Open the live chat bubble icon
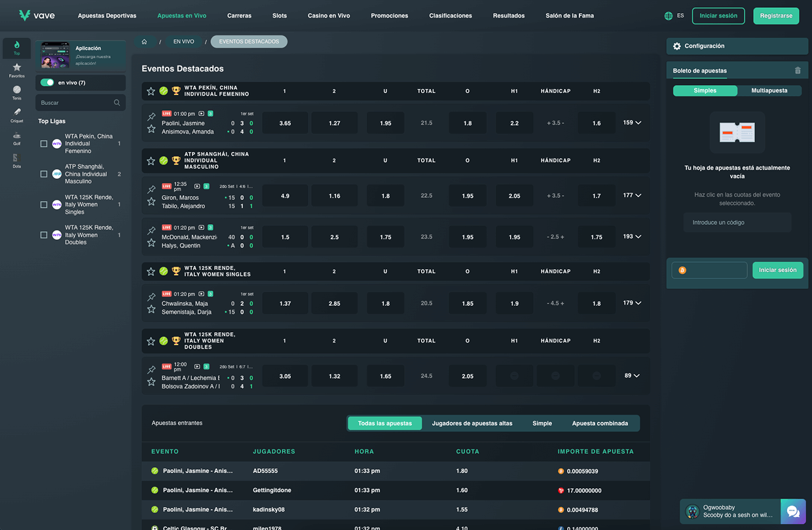 pyautogui.click(x=793, y=512)
